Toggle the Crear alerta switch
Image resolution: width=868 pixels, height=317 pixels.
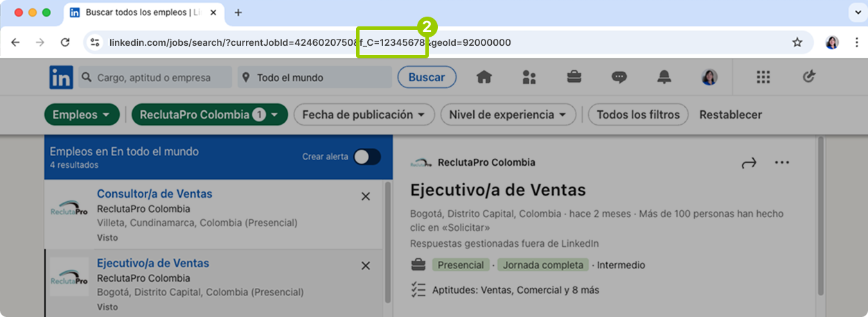coord(366,157)
